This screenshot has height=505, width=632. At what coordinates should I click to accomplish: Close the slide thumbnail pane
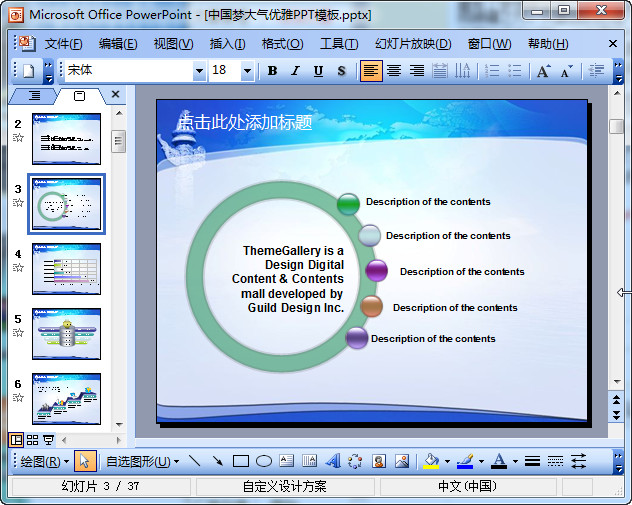coord(116,94)
